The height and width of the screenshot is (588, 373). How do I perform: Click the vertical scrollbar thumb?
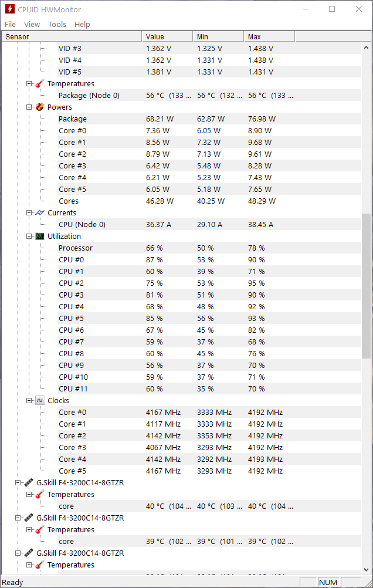pos(366,286)
